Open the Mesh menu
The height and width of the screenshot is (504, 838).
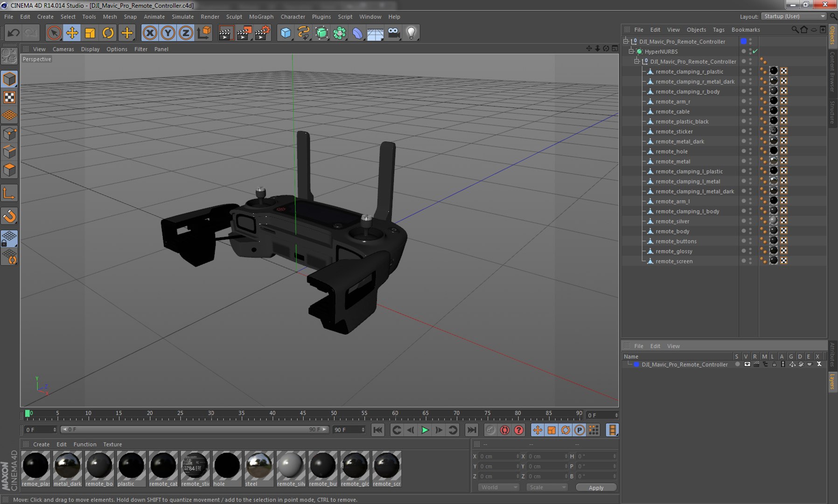point(110,17)
